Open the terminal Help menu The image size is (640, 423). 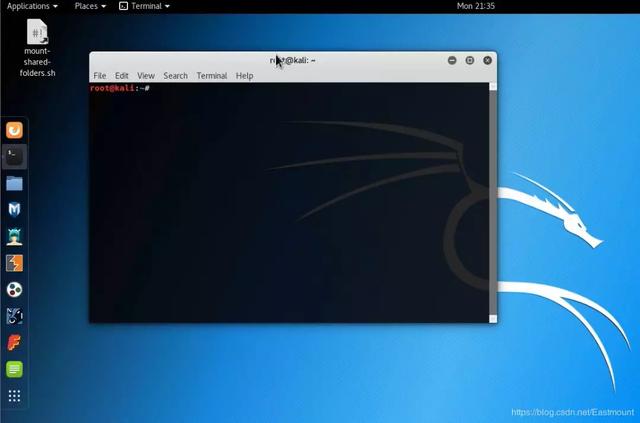pyautogui.click(x=244, y=76)
